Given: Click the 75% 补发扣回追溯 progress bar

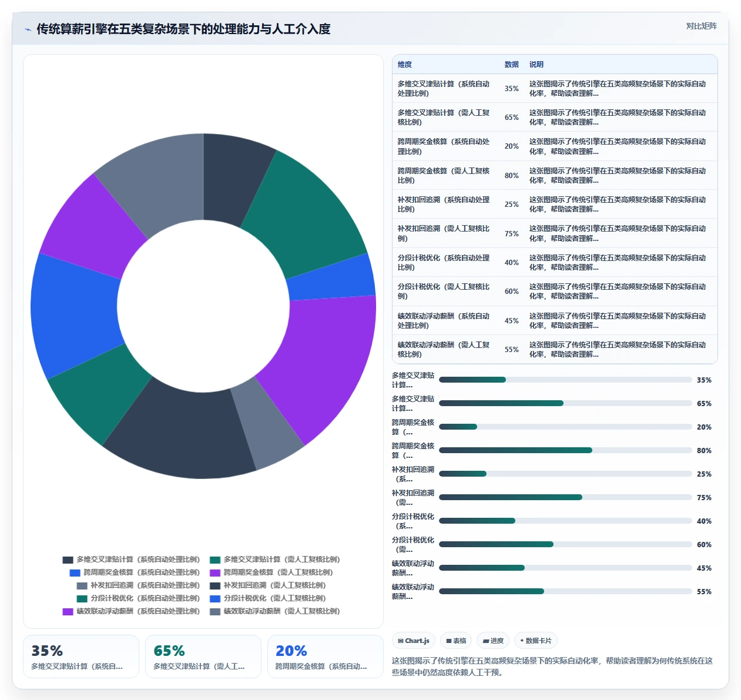Looking at the screenshot, I should (x=565, y=497).
